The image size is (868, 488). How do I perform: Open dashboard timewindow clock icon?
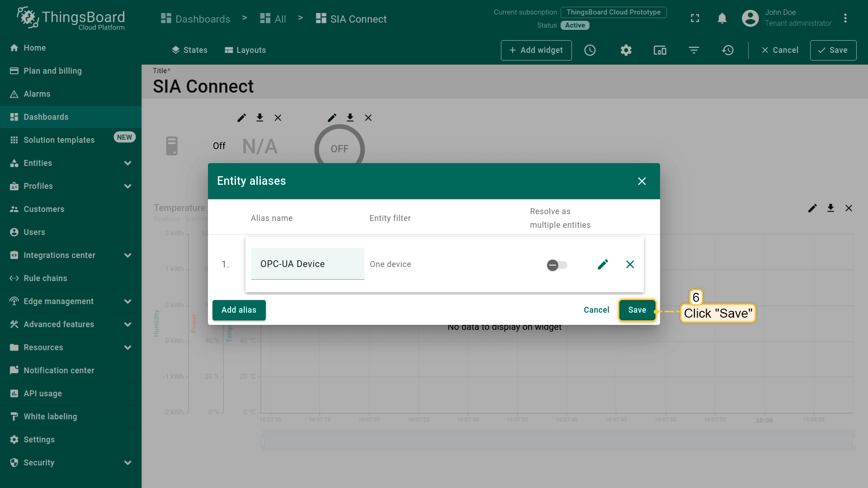tap(590, 50)
